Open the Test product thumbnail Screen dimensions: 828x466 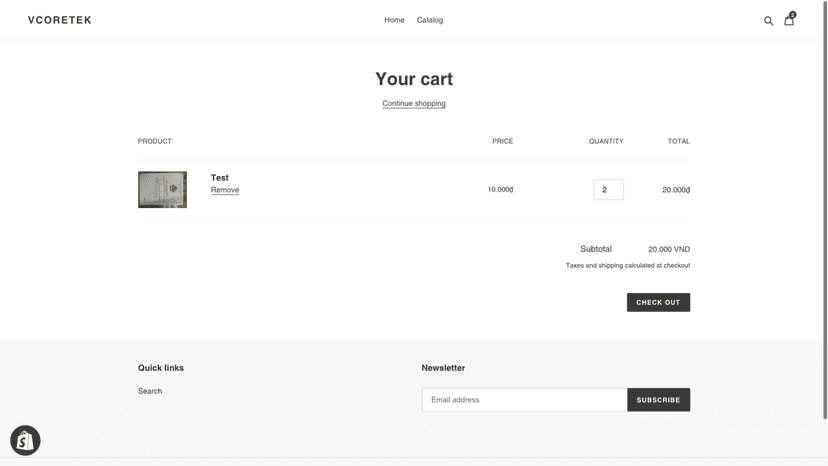[162, 189]
